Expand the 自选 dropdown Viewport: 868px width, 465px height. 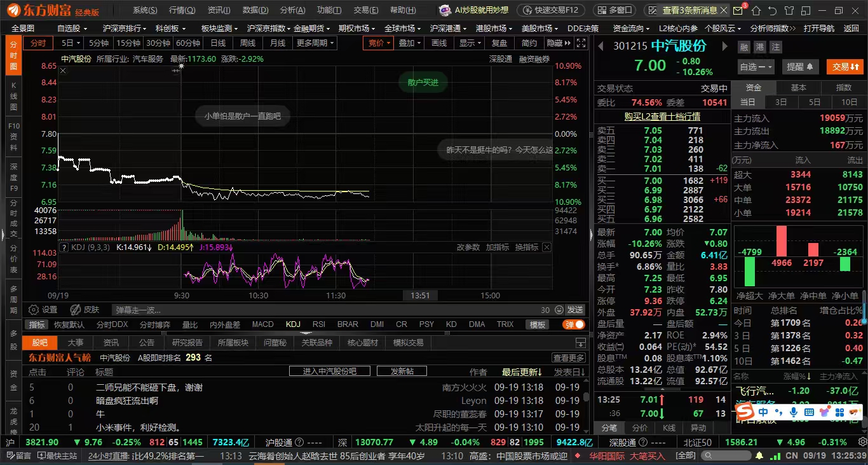(x=756, y=67)
